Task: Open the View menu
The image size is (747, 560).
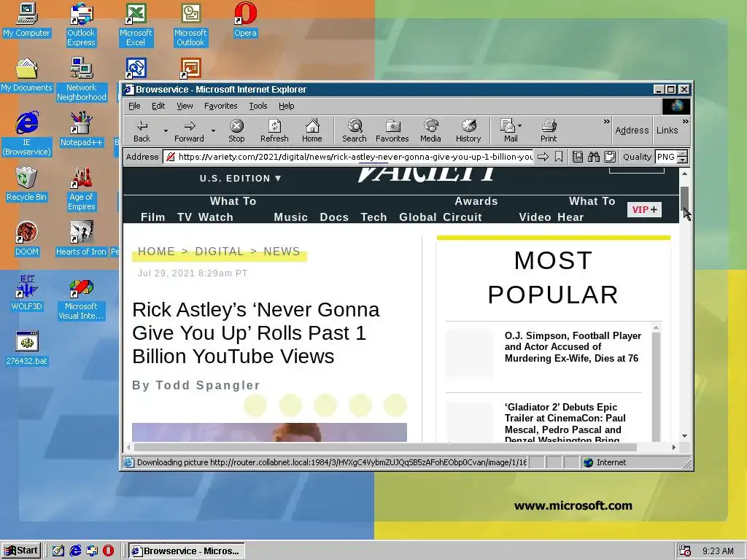Action: [185, 106]
